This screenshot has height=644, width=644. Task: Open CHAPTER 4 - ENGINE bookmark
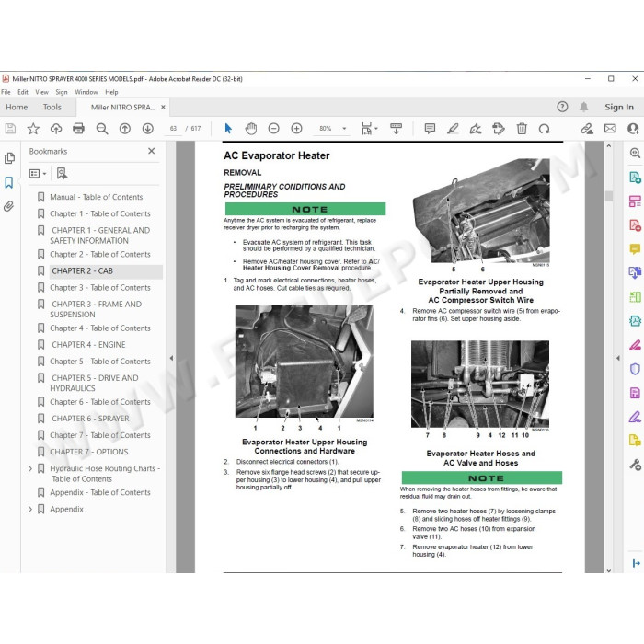pos(88,345)
